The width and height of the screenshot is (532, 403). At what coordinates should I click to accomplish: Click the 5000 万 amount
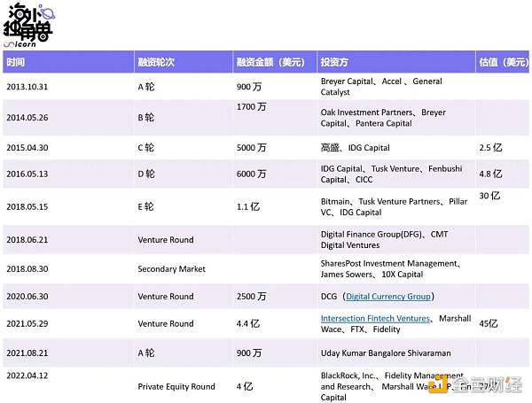pyautogui.click(x=252, y=148)
